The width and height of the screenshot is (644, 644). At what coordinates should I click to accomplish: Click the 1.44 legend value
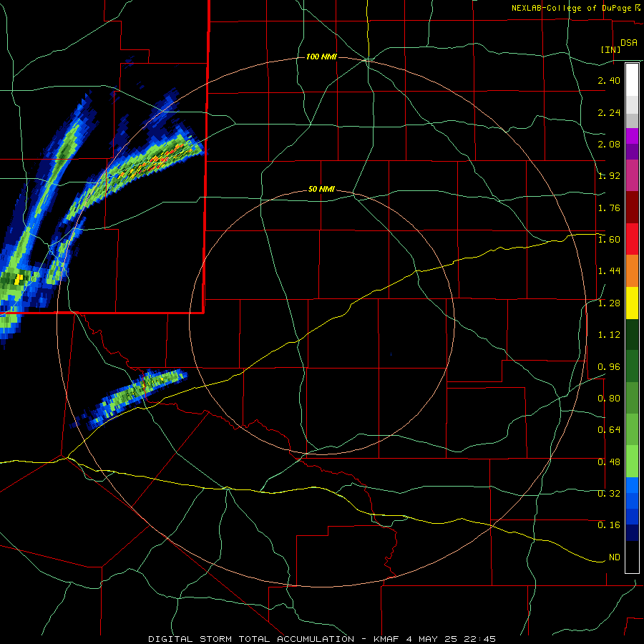[609, 271]
